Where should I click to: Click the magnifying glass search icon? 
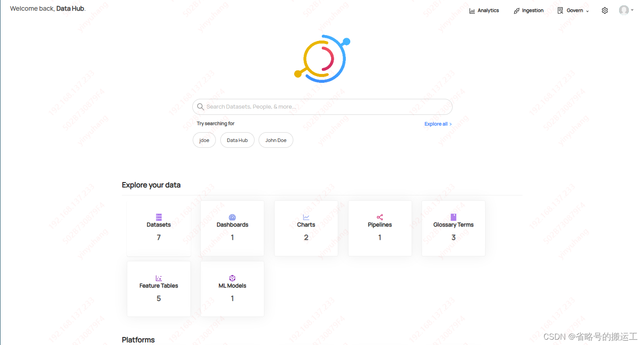coord(200,107)
